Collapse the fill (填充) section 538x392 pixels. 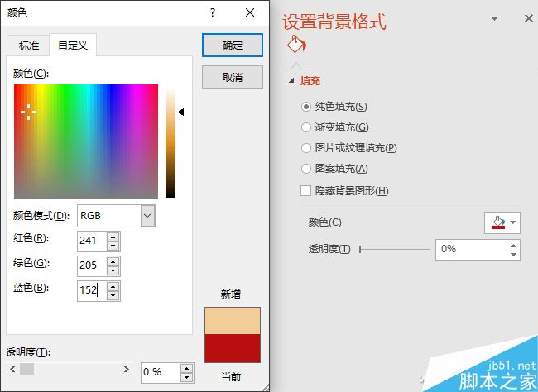[291, 81]
